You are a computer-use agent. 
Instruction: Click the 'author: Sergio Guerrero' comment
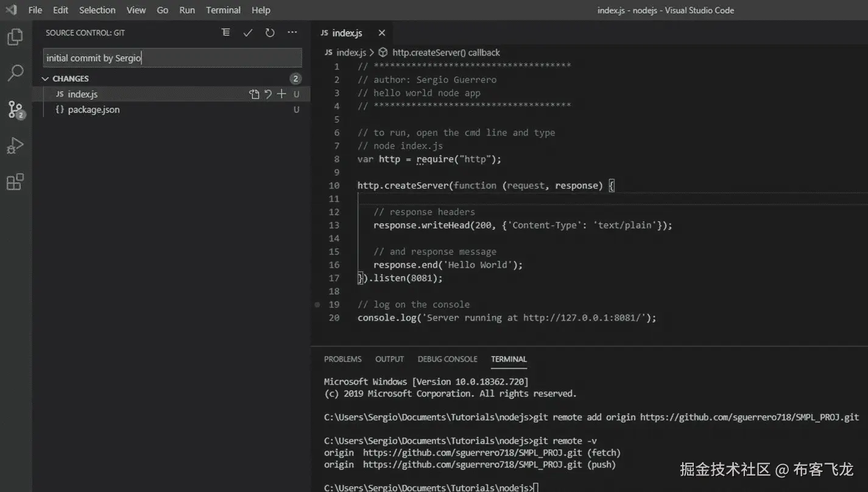click(427, 80)
